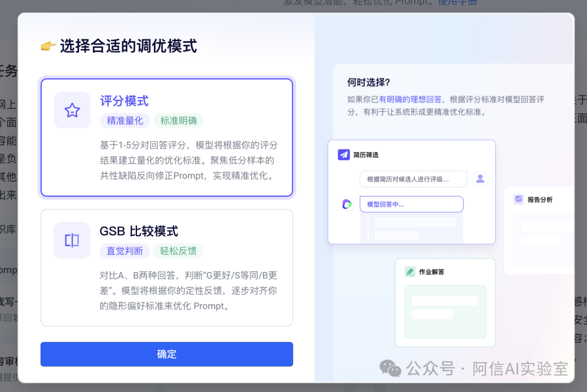587x392 pixels.
Task: Click the 有明确的理想回答 highlighted text
Action: (410, 99)
